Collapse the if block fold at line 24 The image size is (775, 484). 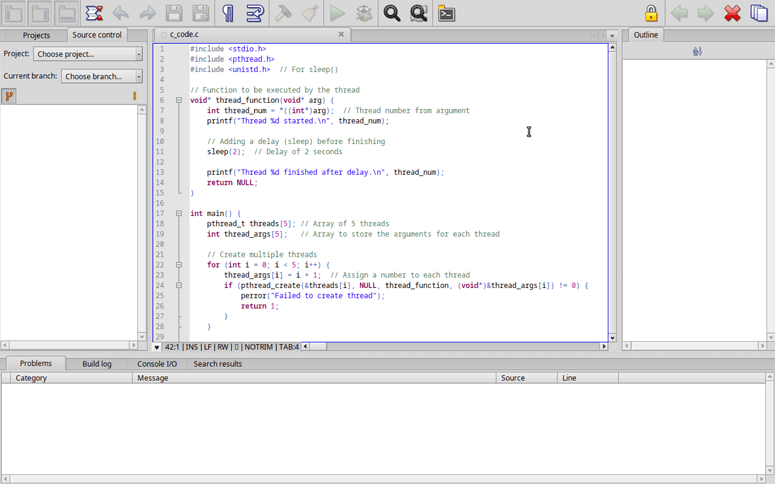pyautogui.click(x=179, y=285)
